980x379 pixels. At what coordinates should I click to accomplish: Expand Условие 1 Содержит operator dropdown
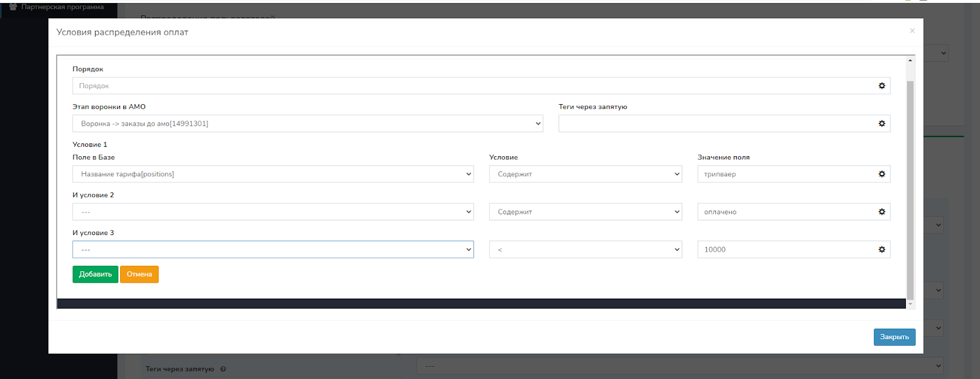point(585,174)
